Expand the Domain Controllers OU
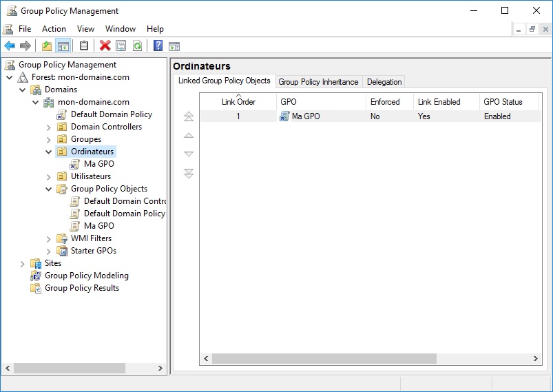 click(49, 127)
